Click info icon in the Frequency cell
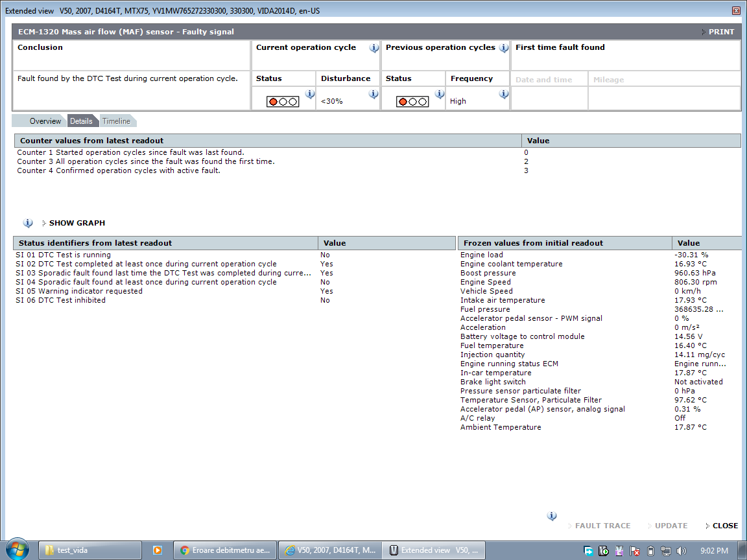 (504, 94)
